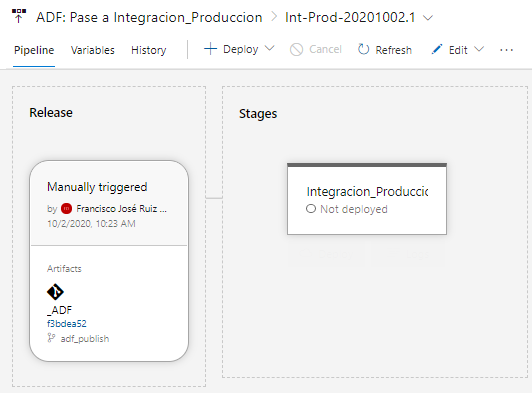This screenshot has width=532, height=393.
Task: Select the Integracion_Produccion stage card
Action: pos(367,199)
